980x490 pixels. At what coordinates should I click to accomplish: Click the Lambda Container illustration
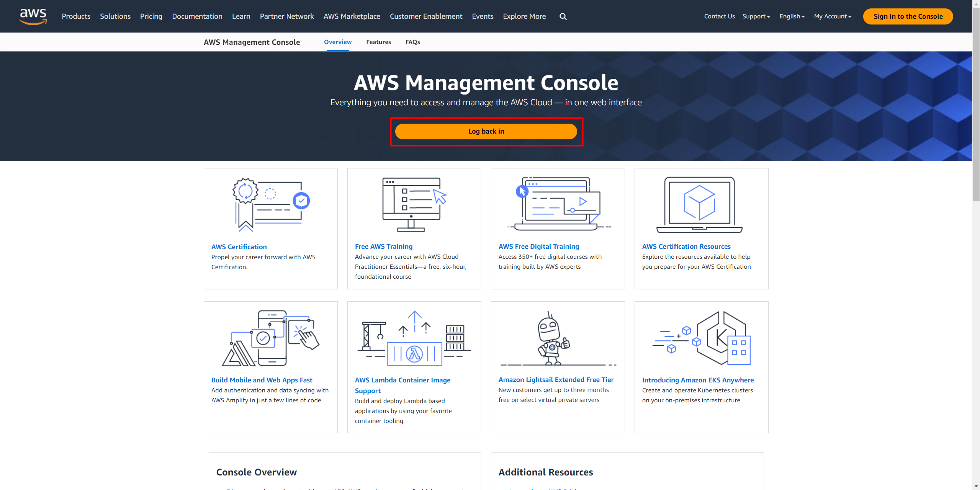click(x=414, y=338)
